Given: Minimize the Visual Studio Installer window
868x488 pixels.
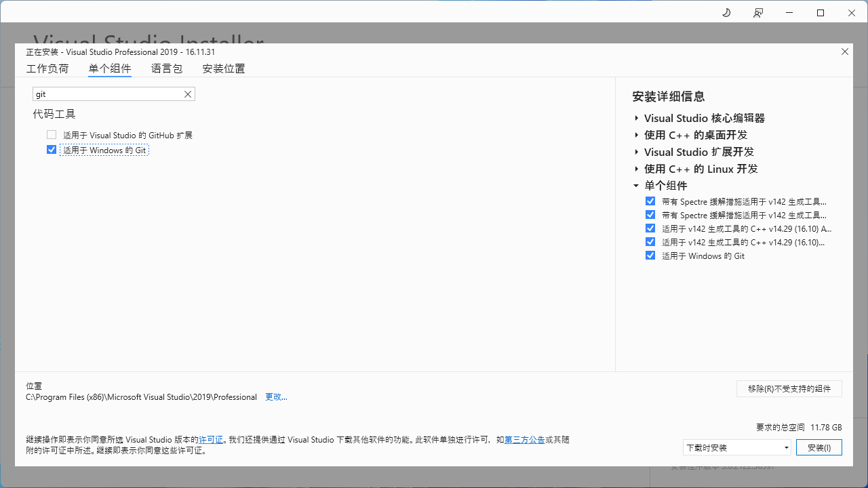Looking at the screenshot, I should click(x=789, y=13).
